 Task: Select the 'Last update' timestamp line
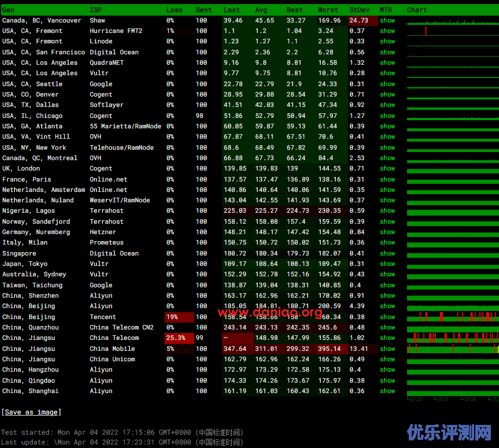point(122,442)
